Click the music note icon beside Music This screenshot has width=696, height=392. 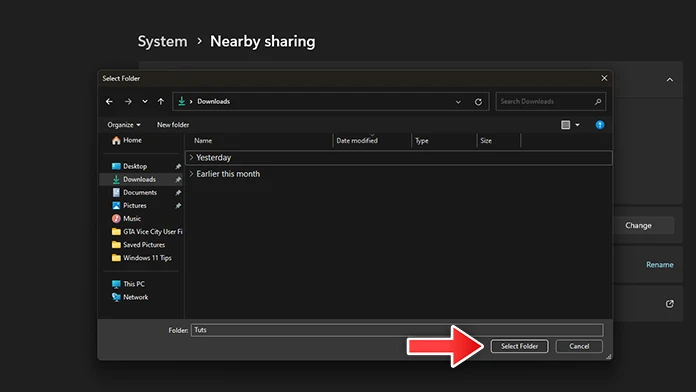(116, 218)
